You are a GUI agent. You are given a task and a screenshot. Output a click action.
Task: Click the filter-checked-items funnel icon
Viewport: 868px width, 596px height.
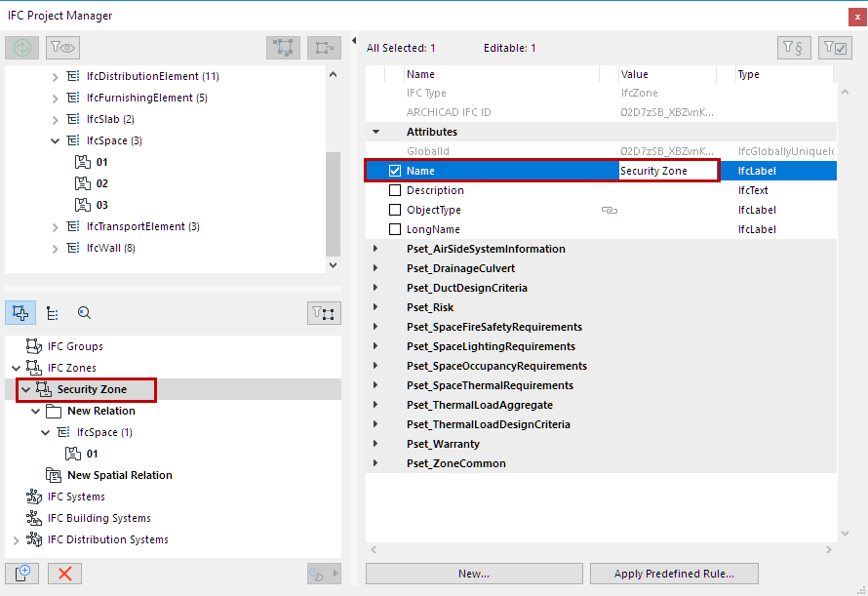click(834, 46)
